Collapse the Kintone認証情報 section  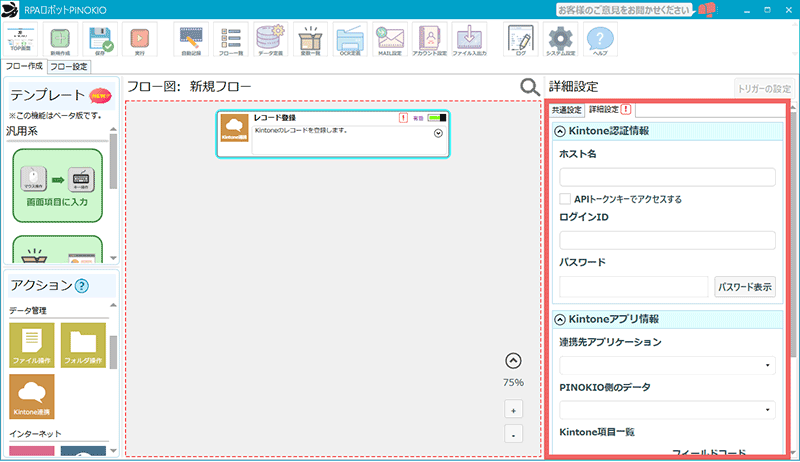(560, 132)
